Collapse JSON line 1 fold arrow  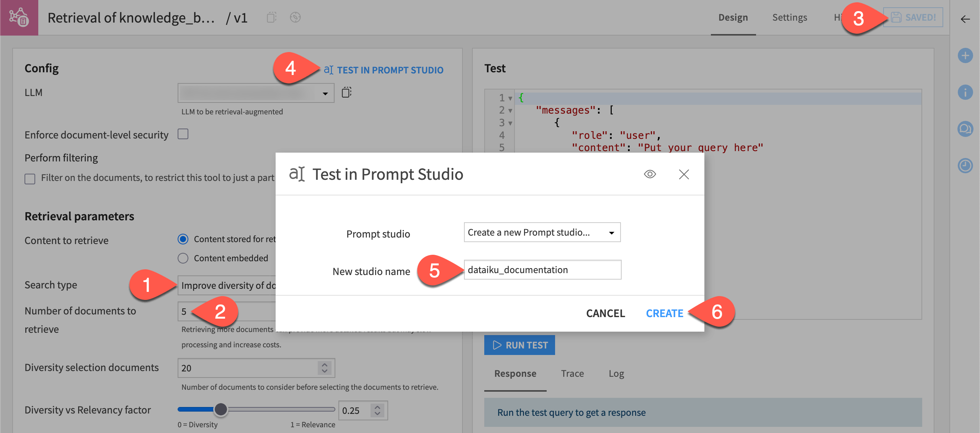point(510,99)
